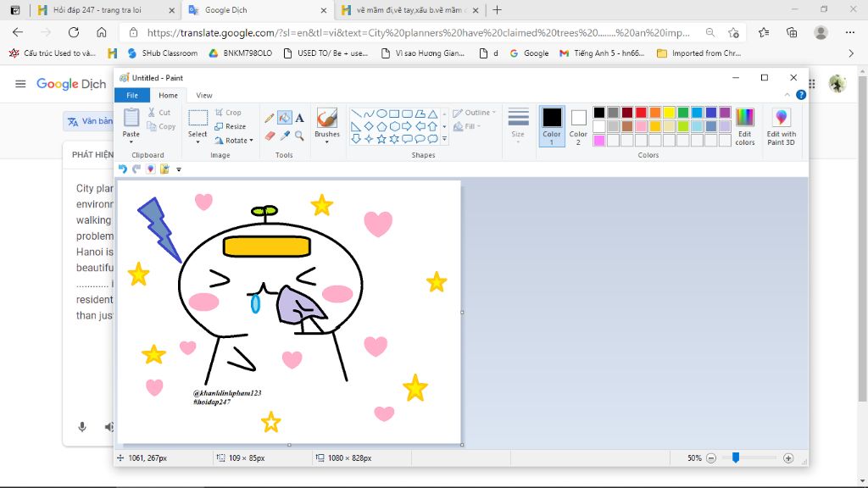Make Color 2 the active color slot
The width and height of the screenshot is (868, 488).
click(578, 126)
